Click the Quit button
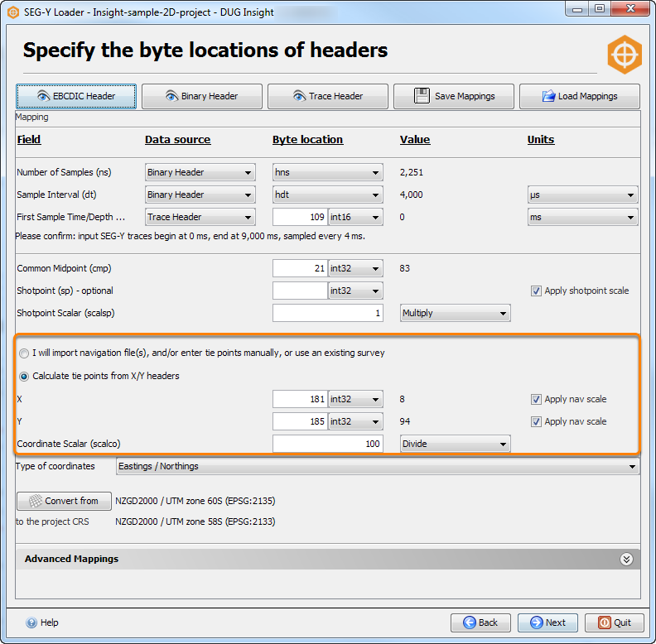Image resolution: width=656 pixels, height=644 pixels. tap(615, 622)
